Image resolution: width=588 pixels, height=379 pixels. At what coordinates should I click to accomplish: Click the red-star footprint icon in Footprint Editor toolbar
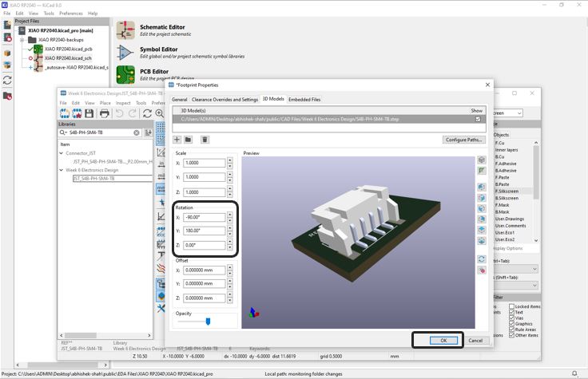pos(77,113)
